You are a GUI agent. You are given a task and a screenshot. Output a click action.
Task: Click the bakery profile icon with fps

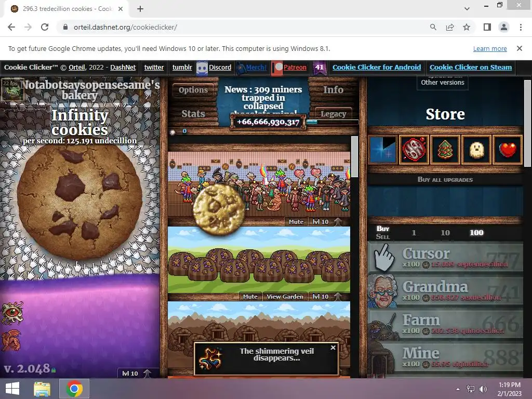click(x=12, y=89)
